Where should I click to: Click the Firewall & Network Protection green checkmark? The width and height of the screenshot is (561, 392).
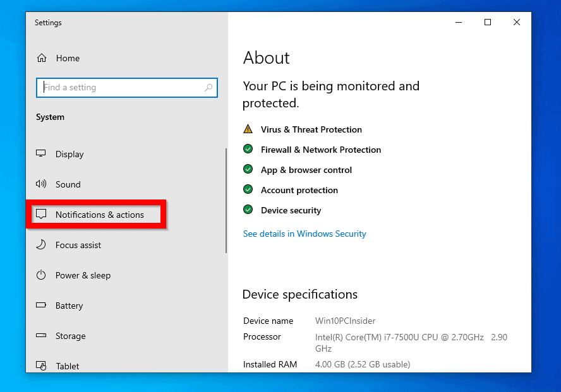point(248,149)
